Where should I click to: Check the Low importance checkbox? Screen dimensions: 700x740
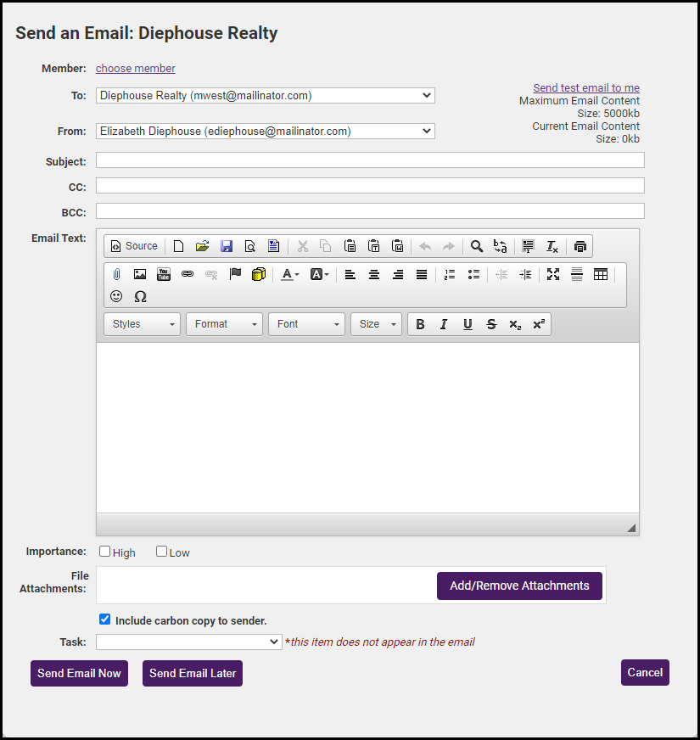click(162, 552)
